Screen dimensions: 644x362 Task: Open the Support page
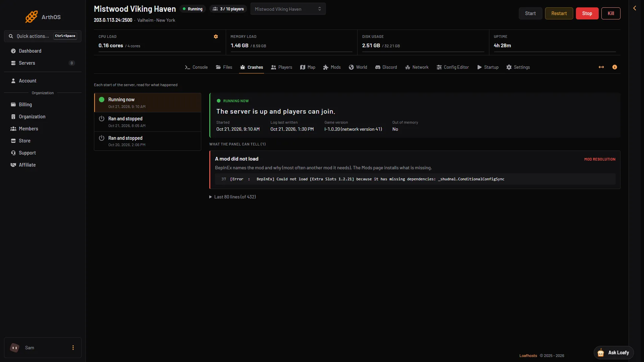point(43,153)
